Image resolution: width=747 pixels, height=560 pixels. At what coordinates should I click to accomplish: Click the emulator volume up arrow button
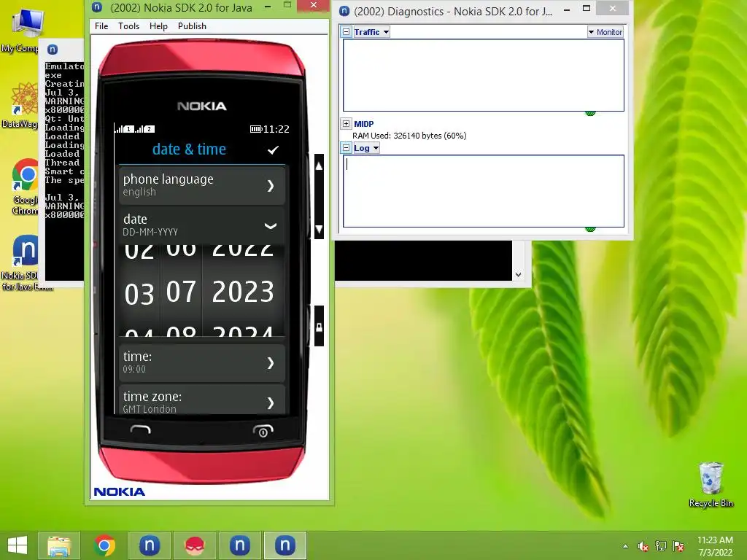(319, 166)
